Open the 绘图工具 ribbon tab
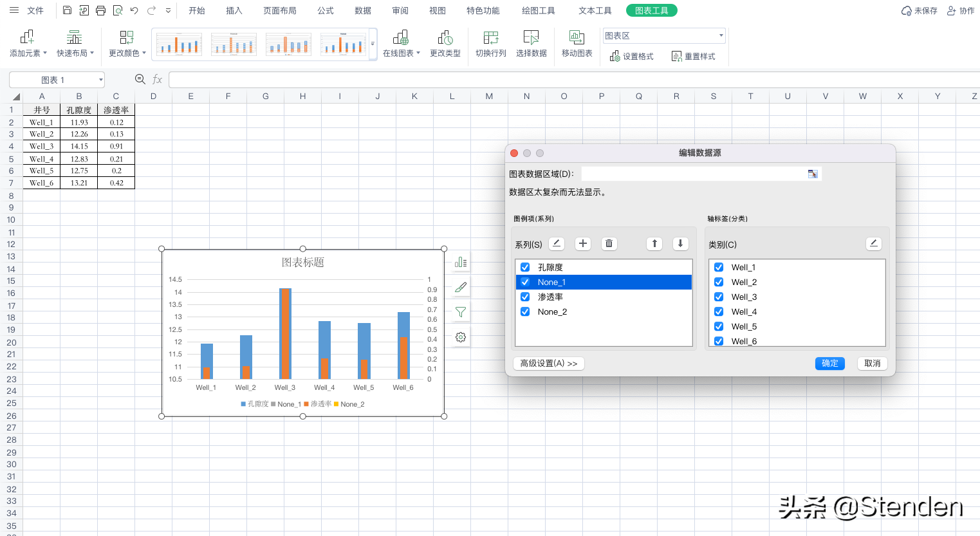 (539, 10)
